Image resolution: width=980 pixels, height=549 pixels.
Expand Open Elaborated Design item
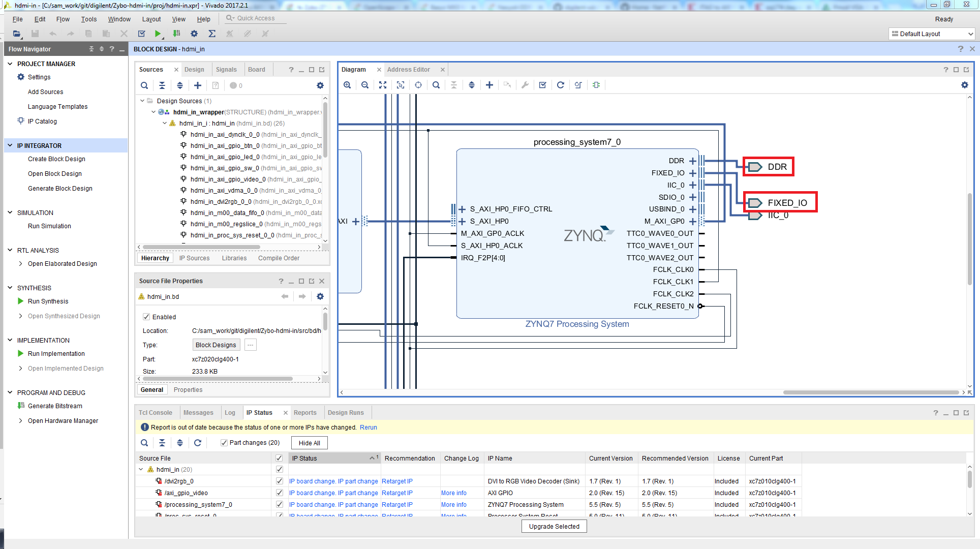[20, 263]
